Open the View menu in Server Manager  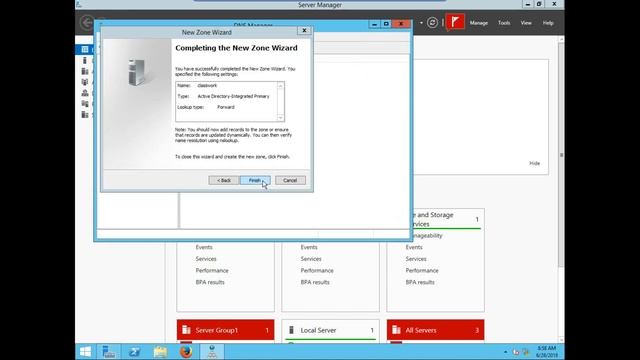(526, 23)
